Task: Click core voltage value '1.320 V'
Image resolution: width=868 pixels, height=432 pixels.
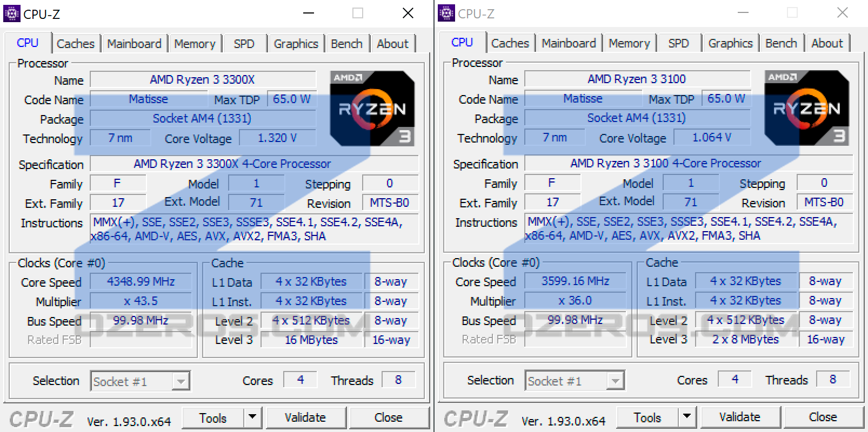Action: pyautogui.click(x=277, y=138)
